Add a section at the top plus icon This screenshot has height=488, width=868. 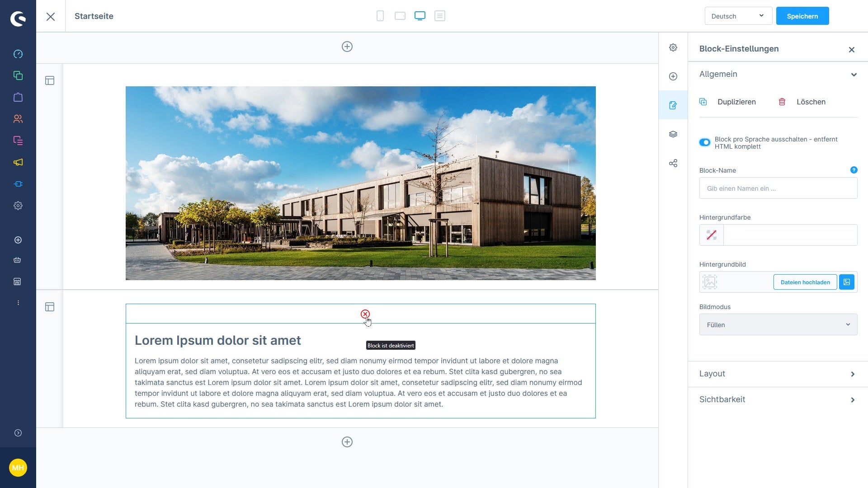point(347,47)
